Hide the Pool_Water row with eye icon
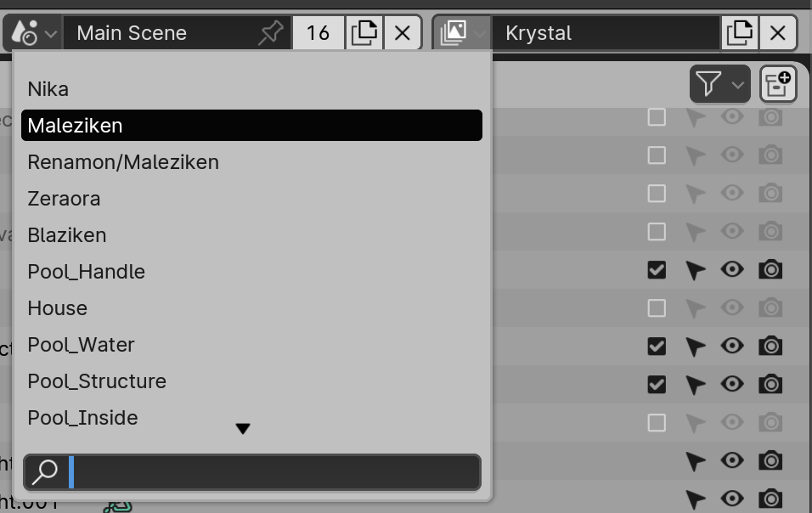812x513 pixels. (x=732, y=346)
